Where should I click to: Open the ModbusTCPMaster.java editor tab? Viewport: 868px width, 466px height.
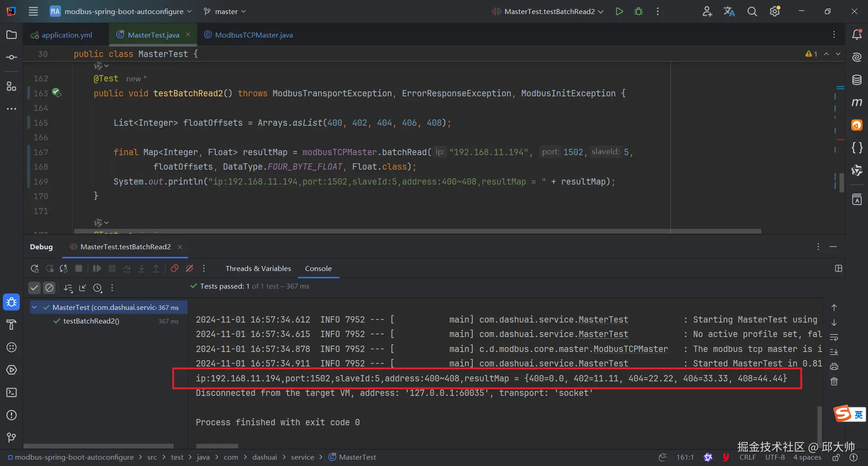(x=254, y=35)
